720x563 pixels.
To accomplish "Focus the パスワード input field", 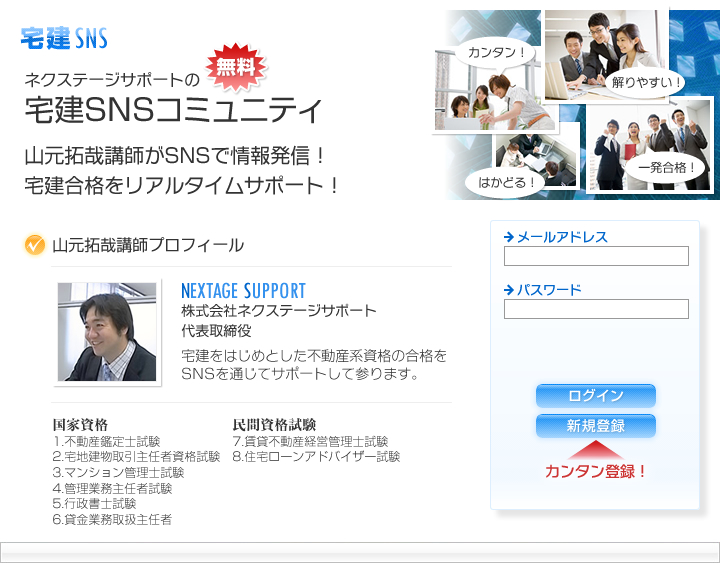I will click(x=596, y=309).
